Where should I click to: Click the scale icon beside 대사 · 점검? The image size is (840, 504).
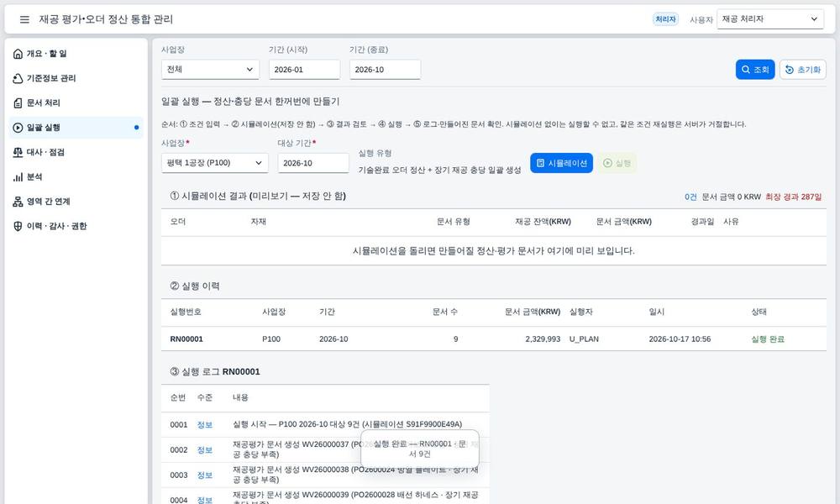18,152
